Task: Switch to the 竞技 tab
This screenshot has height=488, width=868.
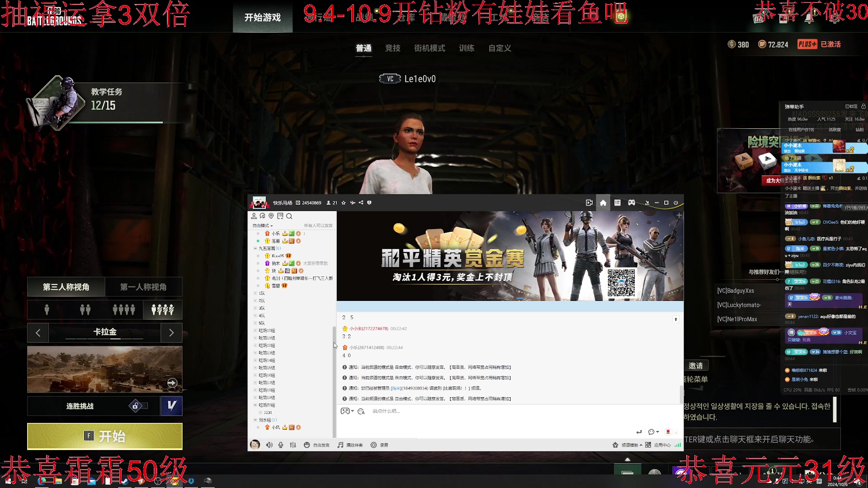Action: pyautogui.click(x=392, y=48)
